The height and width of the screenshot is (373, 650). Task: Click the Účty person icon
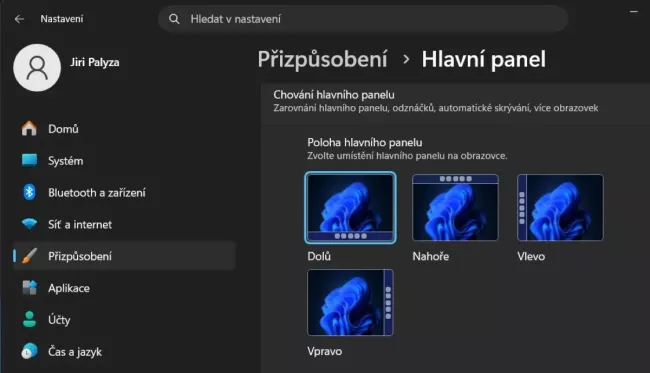[29, 320]
